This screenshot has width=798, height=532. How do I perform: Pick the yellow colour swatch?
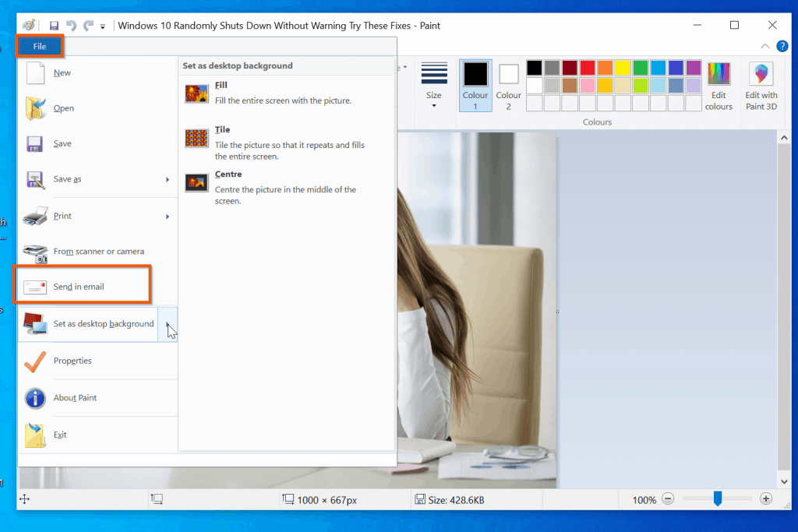click(623, 68)
